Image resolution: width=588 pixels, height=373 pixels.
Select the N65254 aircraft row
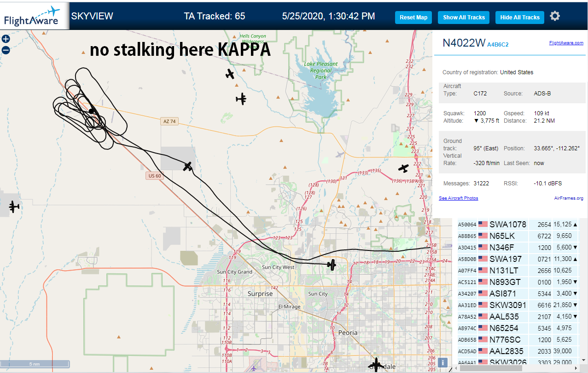(x=518, y=328)
